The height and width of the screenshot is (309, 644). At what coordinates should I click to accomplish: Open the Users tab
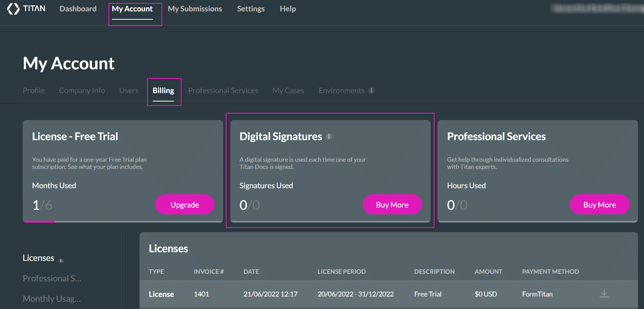tap(129, 91)
